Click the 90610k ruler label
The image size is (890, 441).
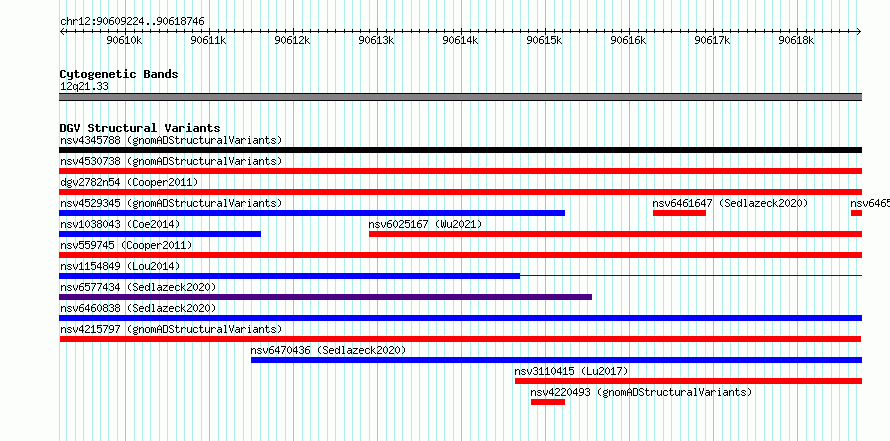coord(124,40)
